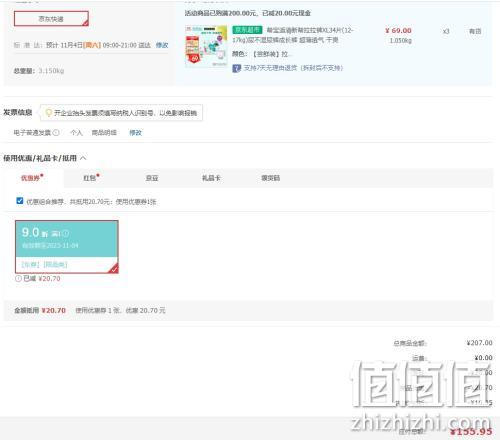Click the 7-day return support shield icon
Viewport: 500px width, 440px height.
(x=237, y=68)
